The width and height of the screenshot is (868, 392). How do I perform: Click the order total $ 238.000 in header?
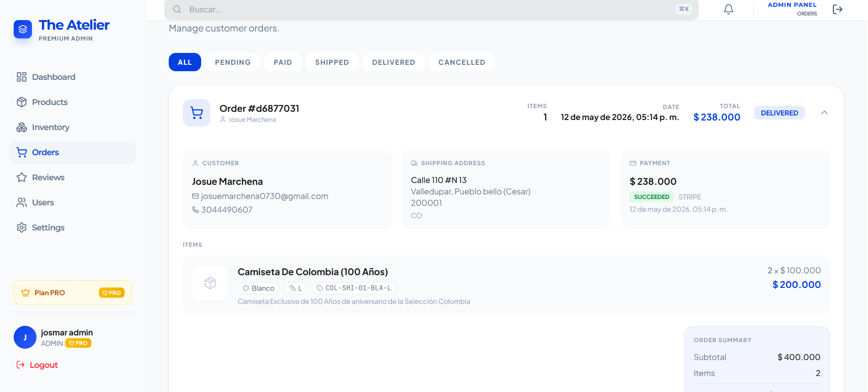717,117
